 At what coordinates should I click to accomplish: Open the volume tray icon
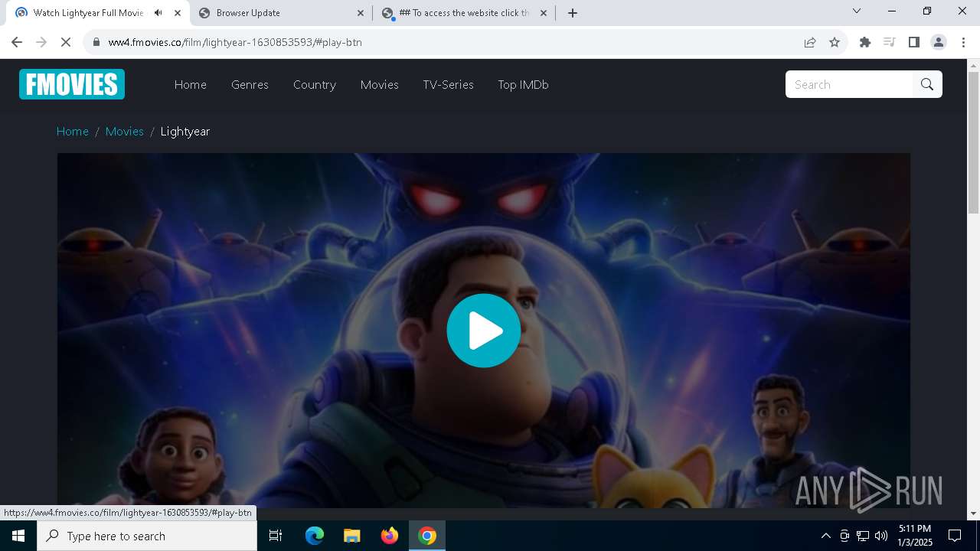881,536
